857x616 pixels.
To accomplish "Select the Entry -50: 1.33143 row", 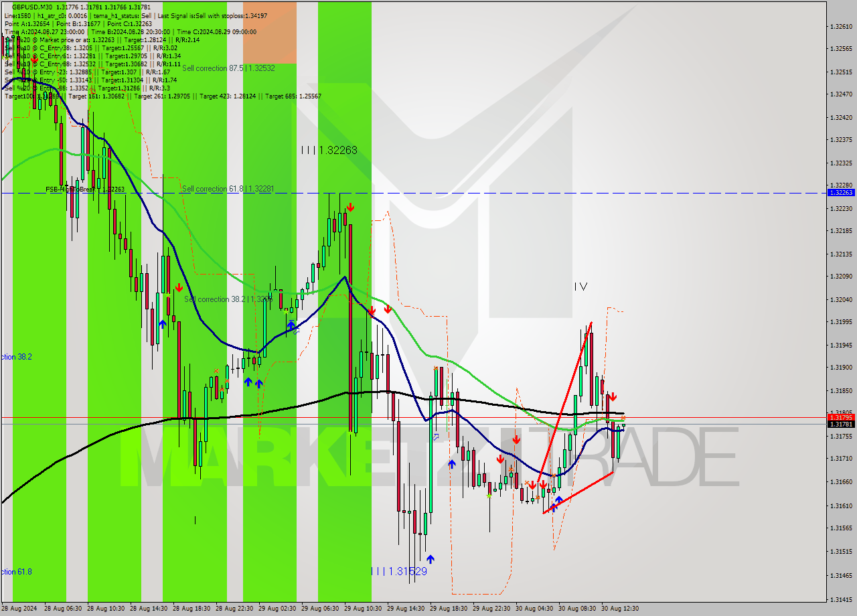I will tap(90, 80).
